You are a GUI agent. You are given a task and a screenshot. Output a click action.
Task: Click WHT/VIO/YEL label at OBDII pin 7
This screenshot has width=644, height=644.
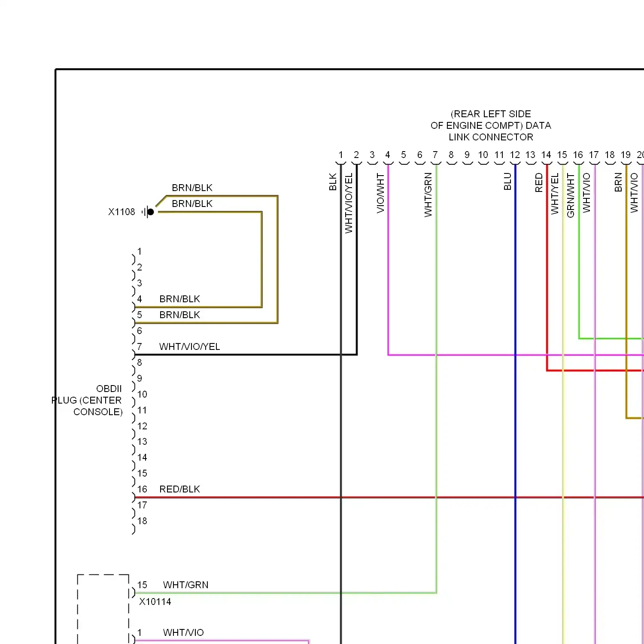tap(189, 346)
